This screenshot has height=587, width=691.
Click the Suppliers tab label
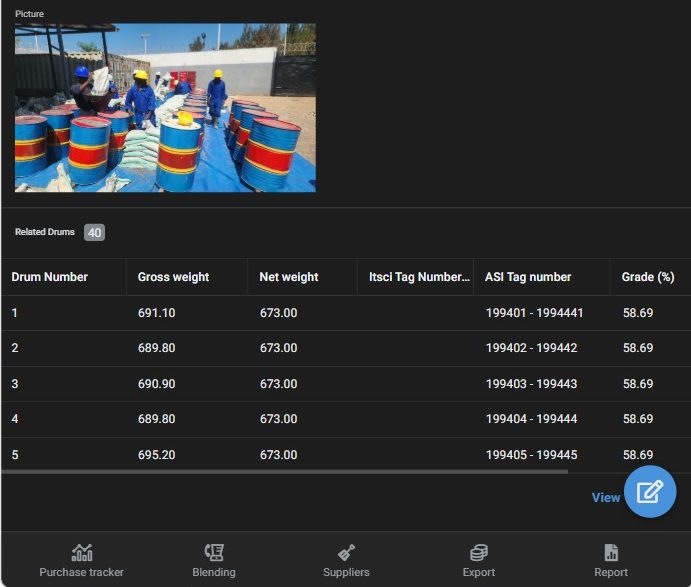click(x=346, y=572)
